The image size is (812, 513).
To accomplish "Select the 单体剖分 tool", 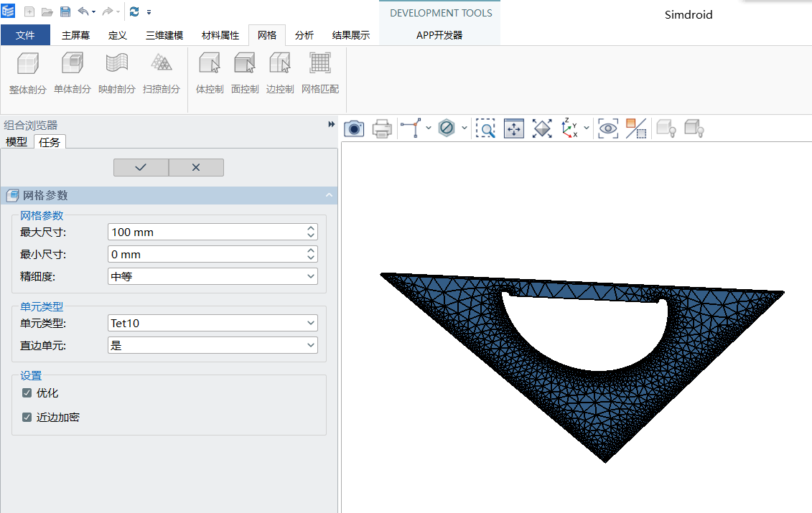I will click(x=73, y=73).
